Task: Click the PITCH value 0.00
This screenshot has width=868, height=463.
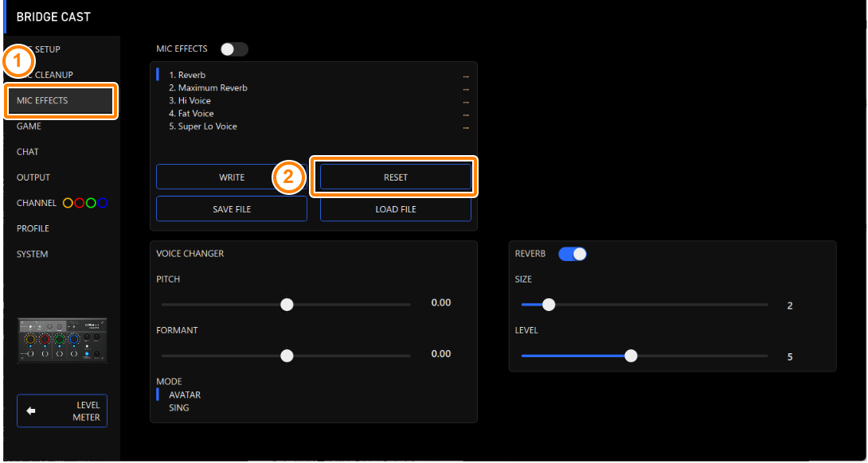Action: pos(440,302)
